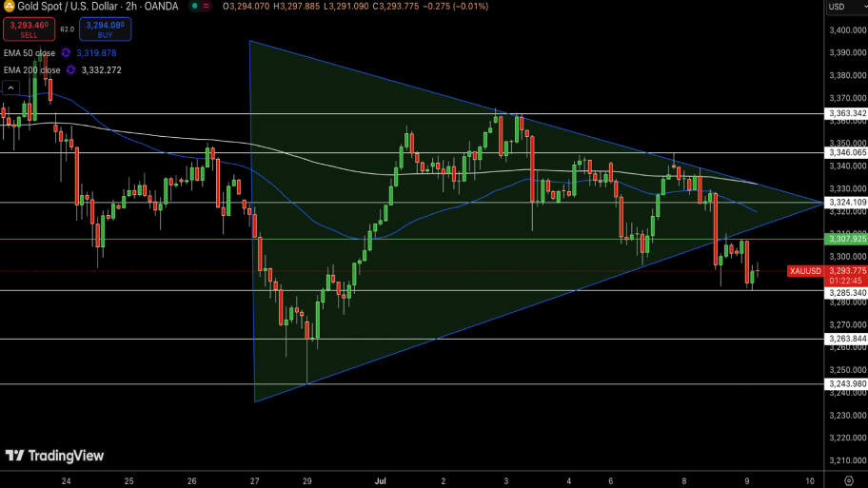This screenshot has height=488, width=868.
Task: Click the EMA 200 value 3,332.272
Action: [x=101, y=70]
